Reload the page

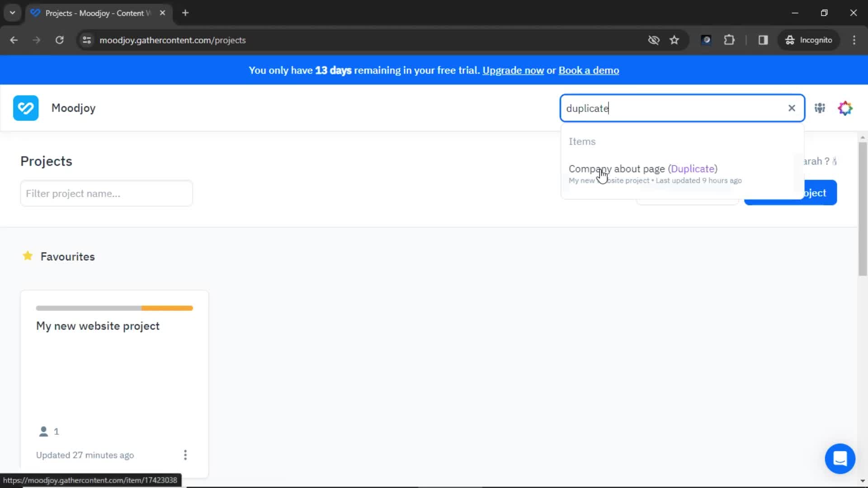pyautogui.click(x=59, y=40)
